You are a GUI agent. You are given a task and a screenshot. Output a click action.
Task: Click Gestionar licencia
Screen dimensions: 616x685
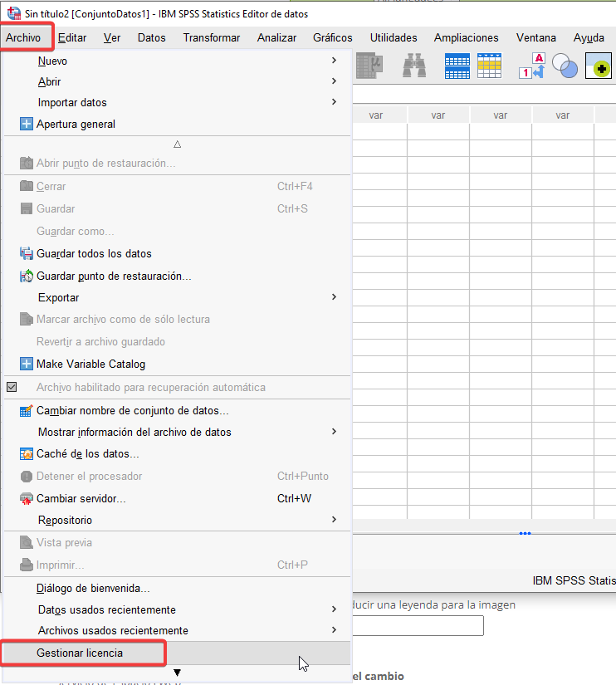click(x=80, y=653)
